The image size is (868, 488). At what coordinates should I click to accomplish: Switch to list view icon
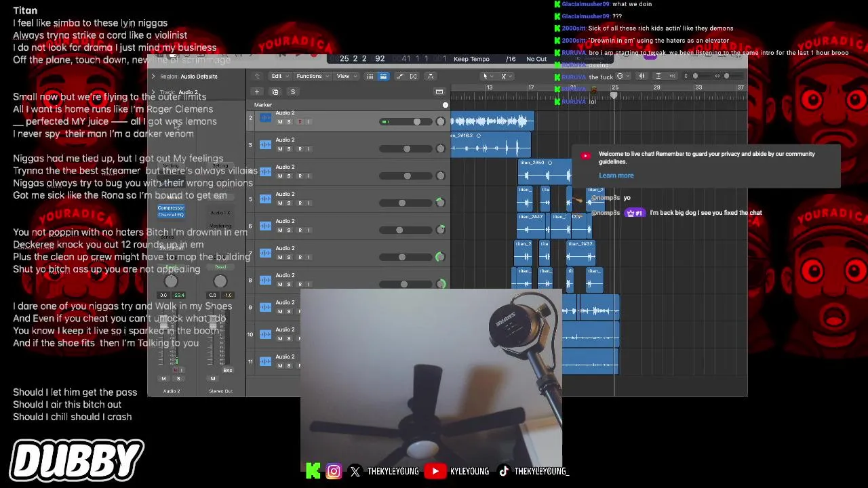(x=383, y=76)
